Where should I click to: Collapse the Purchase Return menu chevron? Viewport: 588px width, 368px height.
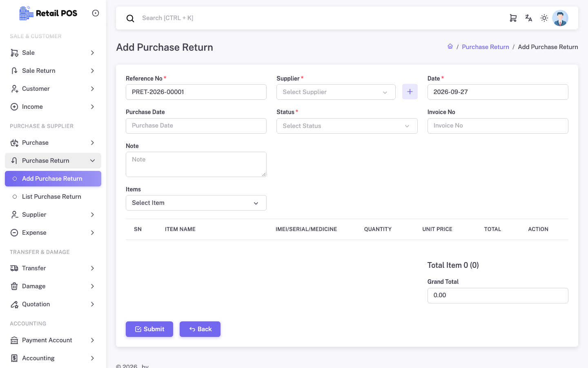tap(93, 161)
